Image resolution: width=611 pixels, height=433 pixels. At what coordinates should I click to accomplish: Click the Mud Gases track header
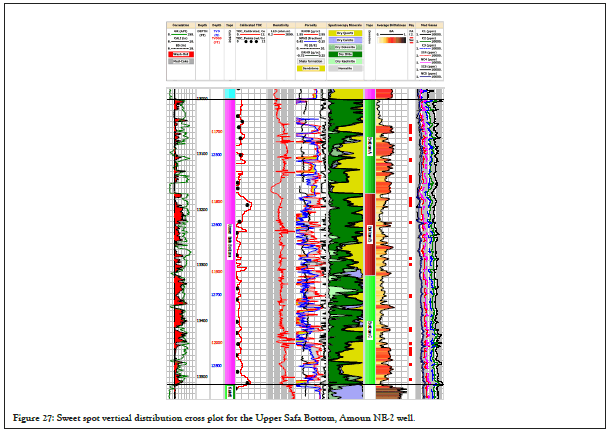pyautogui.click(x=427, y=24)
